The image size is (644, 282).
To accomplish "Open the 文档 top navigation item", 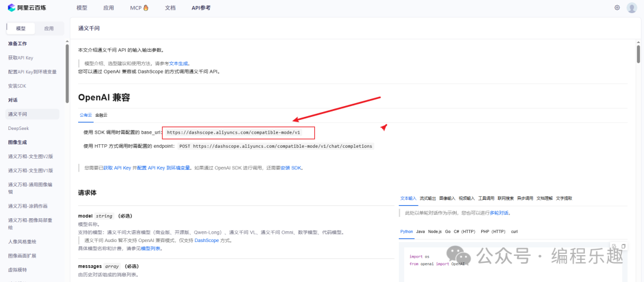I will pyautogui.click(x=170, y=7).
